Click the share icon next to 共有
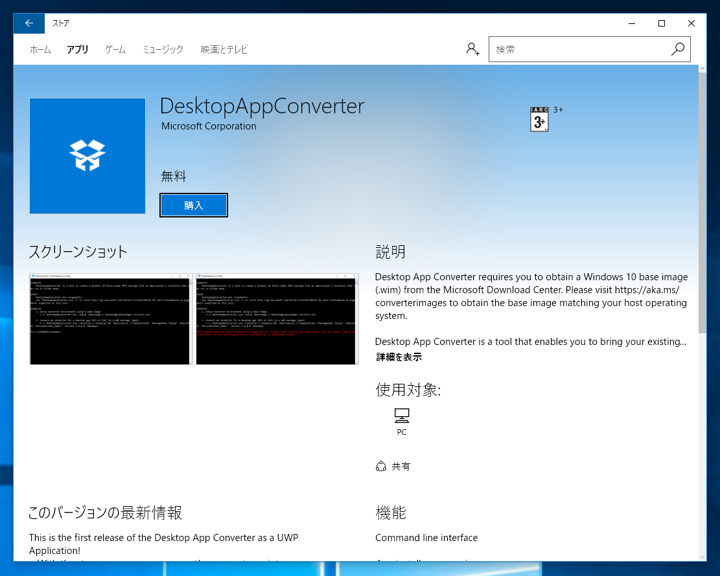 tap(381, 466)
